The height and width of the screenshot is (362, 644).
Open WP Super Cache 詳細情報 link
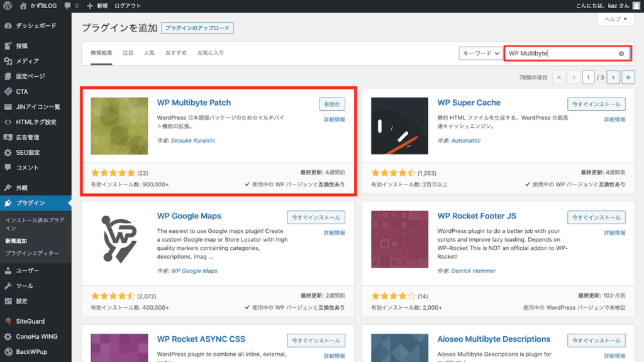coord(615,119)
